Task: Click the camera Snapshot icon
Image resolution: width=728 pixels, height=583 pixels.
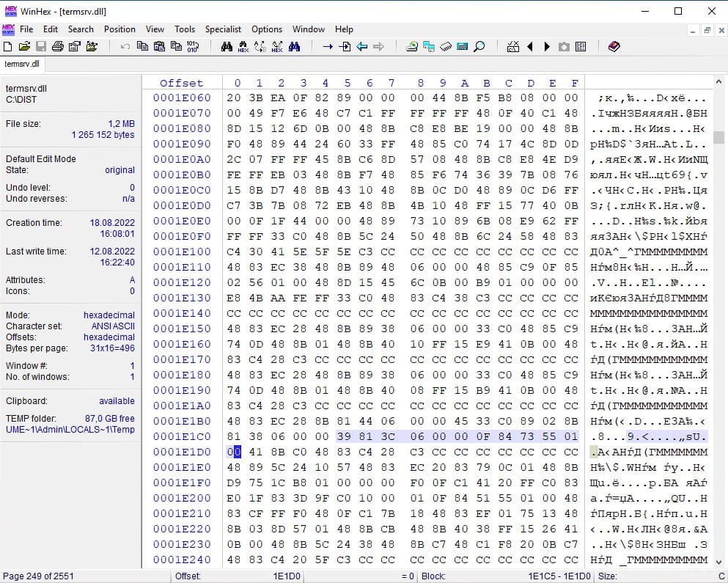Action: pos(564,46)
